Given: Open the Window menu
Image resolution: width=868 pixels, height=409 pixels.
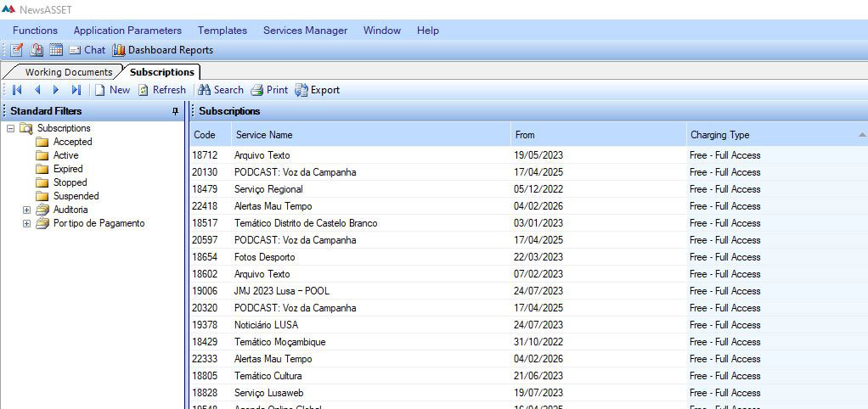Looking at the screenshot, I should click(x=382, y=31).
